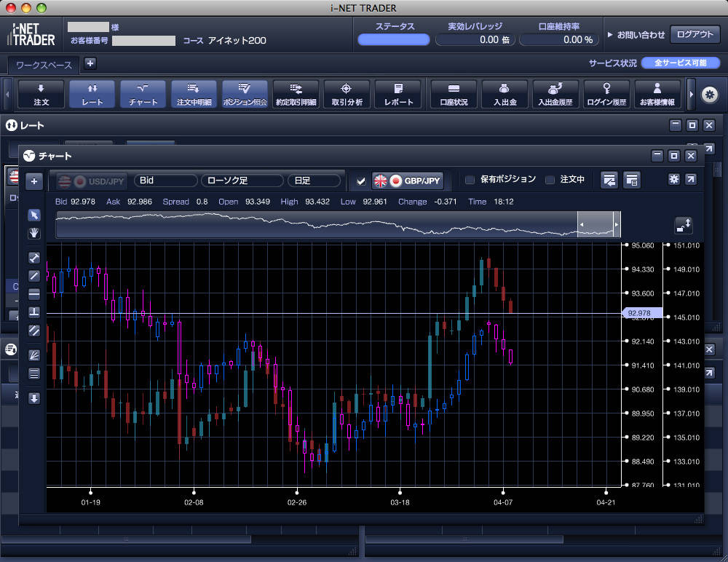Screen dimensions: 728x562
Task: Click the order entry panel icon in chart
Action: click(x=609, y=181)
